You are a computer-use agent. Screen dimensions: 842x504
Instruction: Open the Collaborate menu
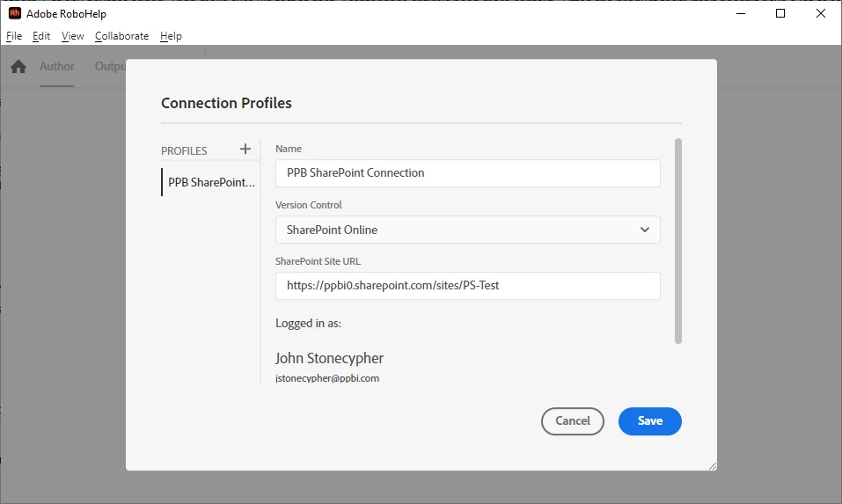click(x=122, y=36)
